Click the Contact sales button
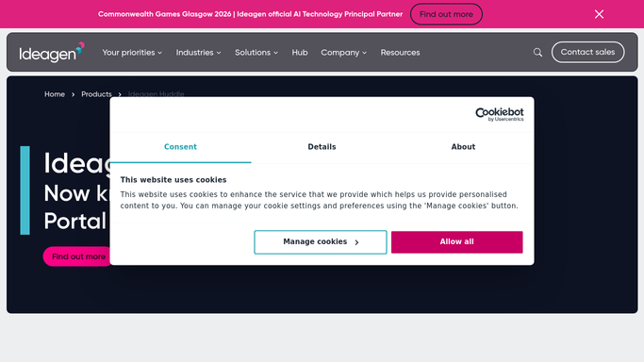Viewport: 644px width, 362px height. point(587,52)
